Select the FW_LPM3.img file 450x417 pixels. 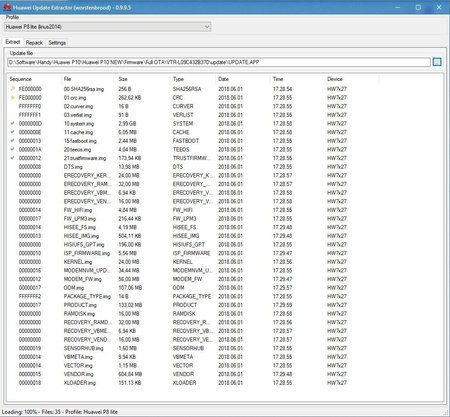[80, 219]
